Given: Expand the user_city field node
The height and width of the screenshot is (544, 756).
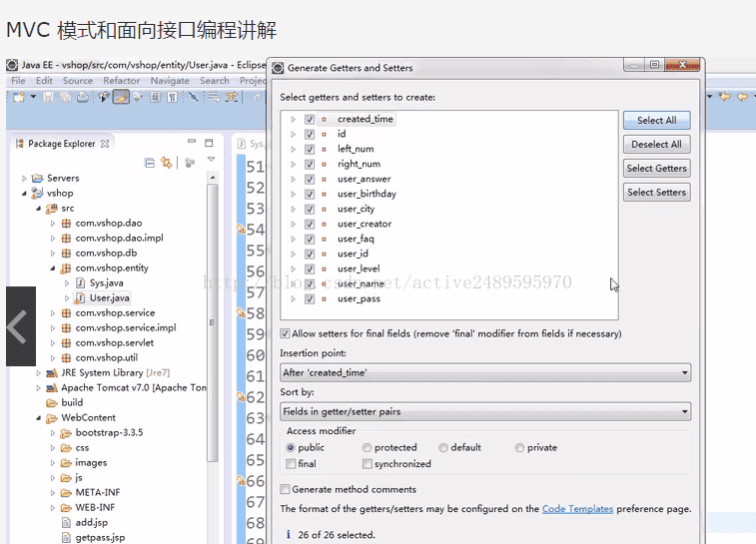Looking at the screenshot, I should (x=293, y=210).
